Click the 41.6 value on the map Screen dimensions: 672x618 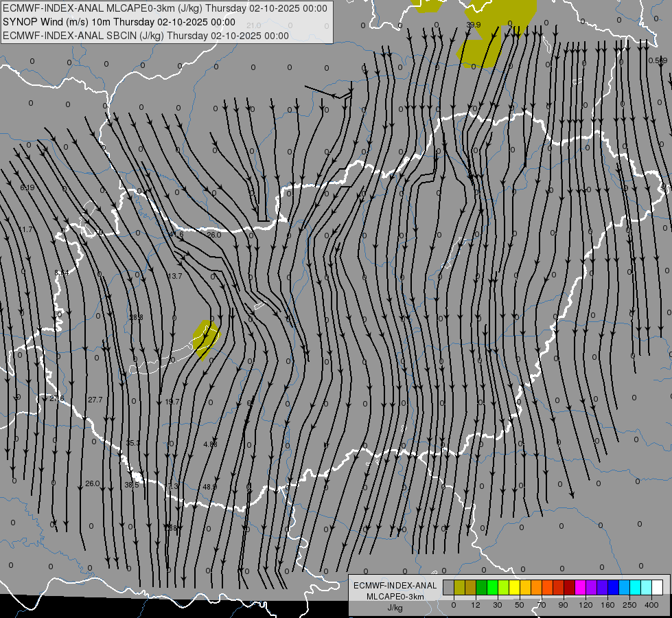pos(176,234)
